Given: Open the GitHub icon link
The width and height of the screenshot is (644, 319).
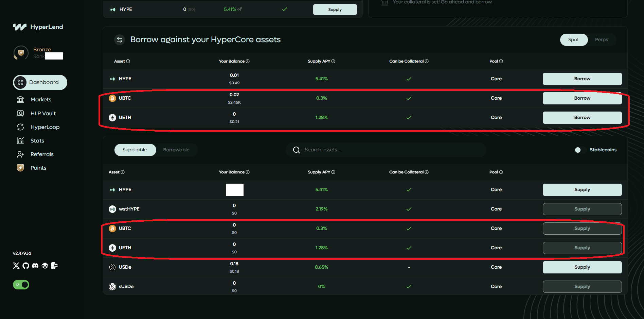Looking at the screenshot, I should [x=26, y=266].
